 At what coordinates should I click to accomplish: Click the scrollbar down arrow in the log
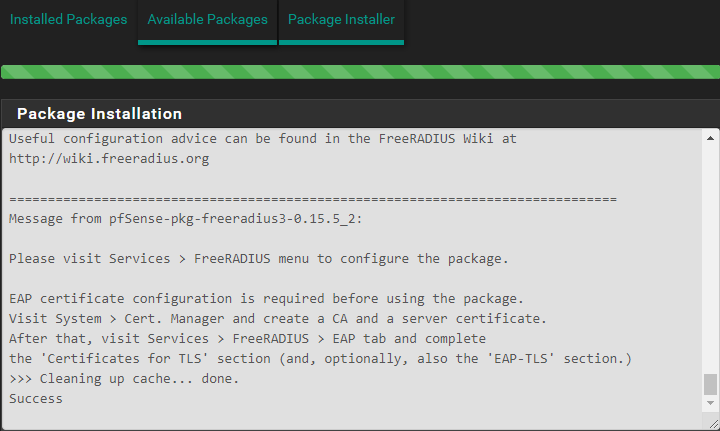coord(710,403)
